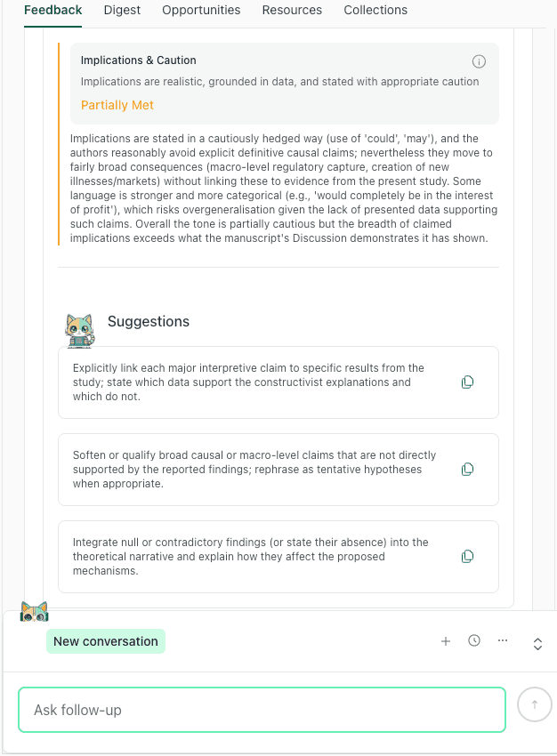Open the info tooltip on Implications & Caution
This screenshot has height=756, width=557.
click(479, 61)
